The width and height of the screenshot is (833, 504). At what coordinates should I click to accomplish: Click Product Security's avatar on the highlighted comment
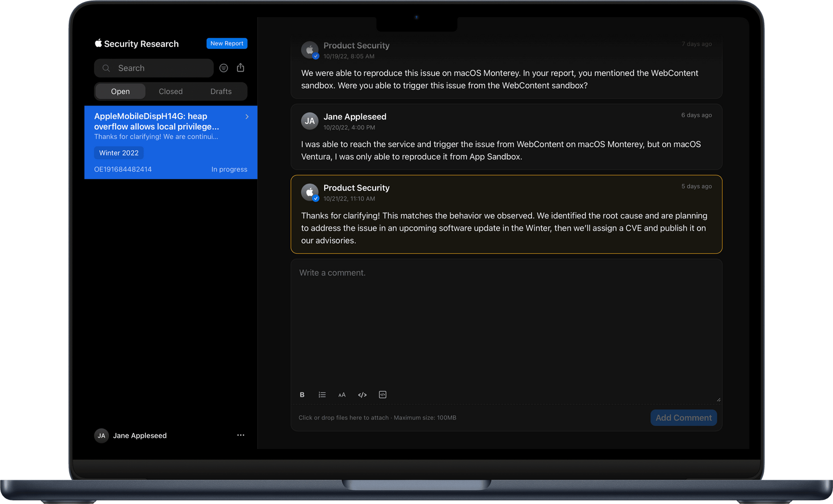pos(309,192)
